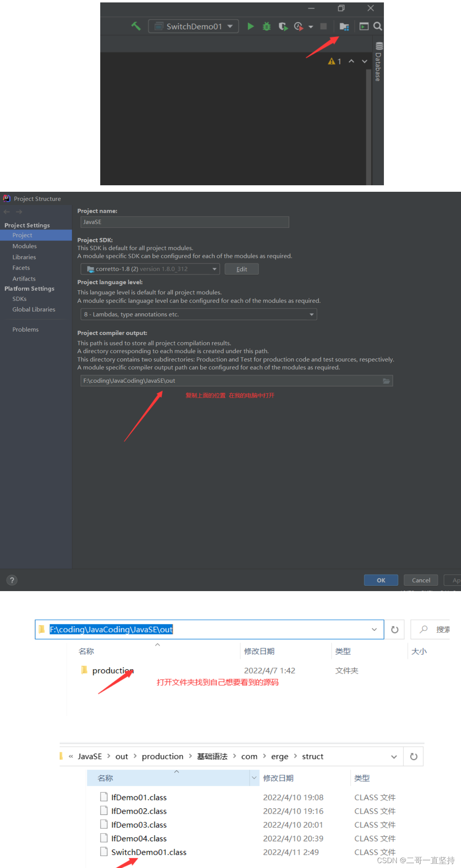Open the SwitchDemo01 run configuration dropdown
The width and height of the screenshot is (461, 868).
tap(194, 26)
